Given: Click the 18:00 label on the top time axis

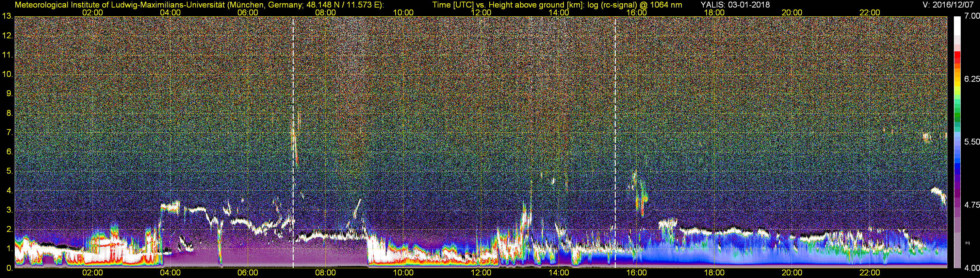Looking at the screenshot, I should pyautogui.click(x=714, y=12).
